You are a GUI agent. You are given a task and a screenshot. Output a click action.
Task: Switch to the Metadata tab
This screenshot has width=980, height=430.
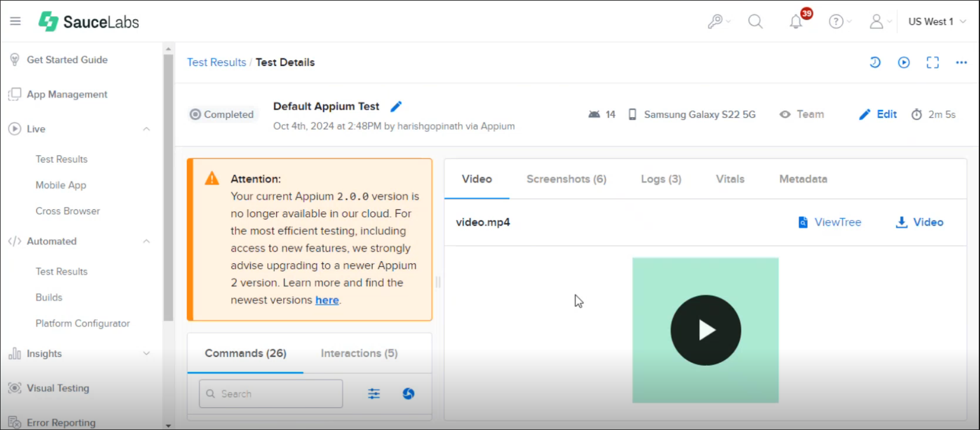tap(803, 179)
